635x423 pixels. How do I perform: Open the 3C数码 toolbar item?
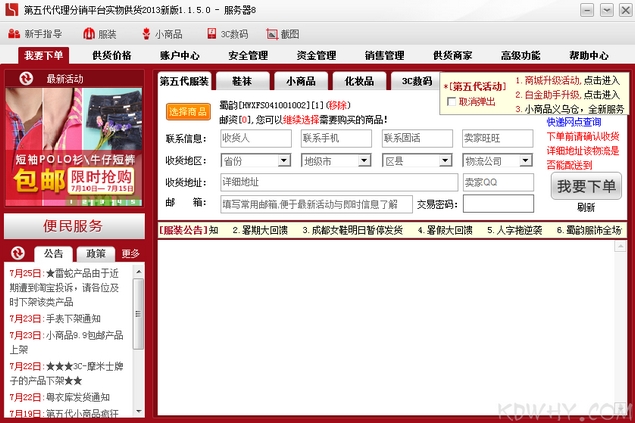click(x=228, y=34)
